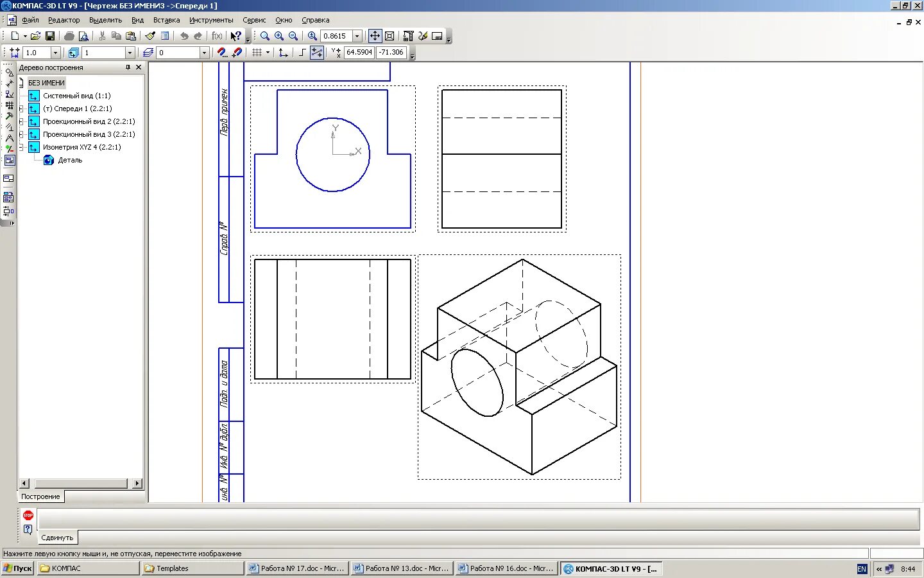The image size is (924, 578).
Task: Open print preview from the toolbar
Action: point(83,36)
